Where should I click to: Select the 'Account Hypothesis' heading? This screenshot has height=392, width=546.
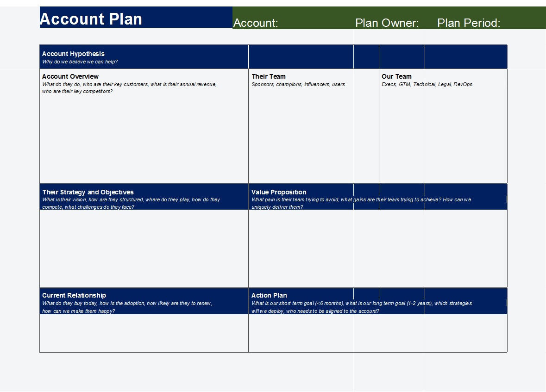pos(73,54)
